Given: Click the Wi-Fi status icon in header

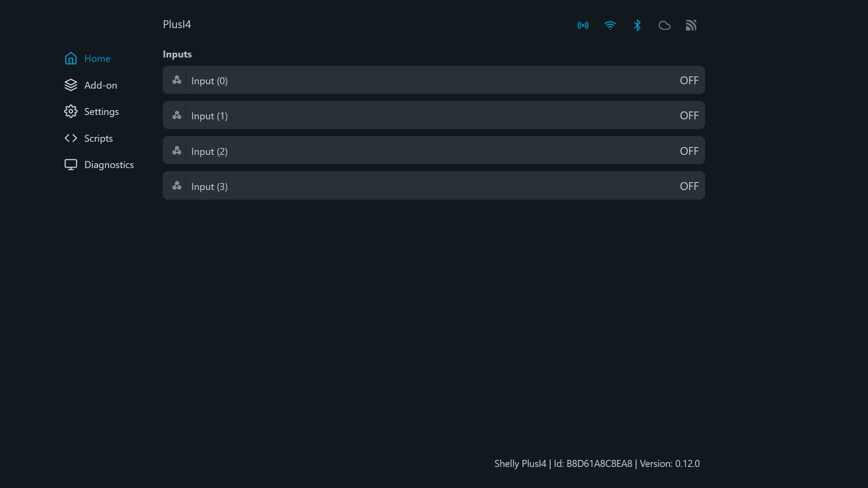Looking at the screenshot, I should click(x=610, y=25).
